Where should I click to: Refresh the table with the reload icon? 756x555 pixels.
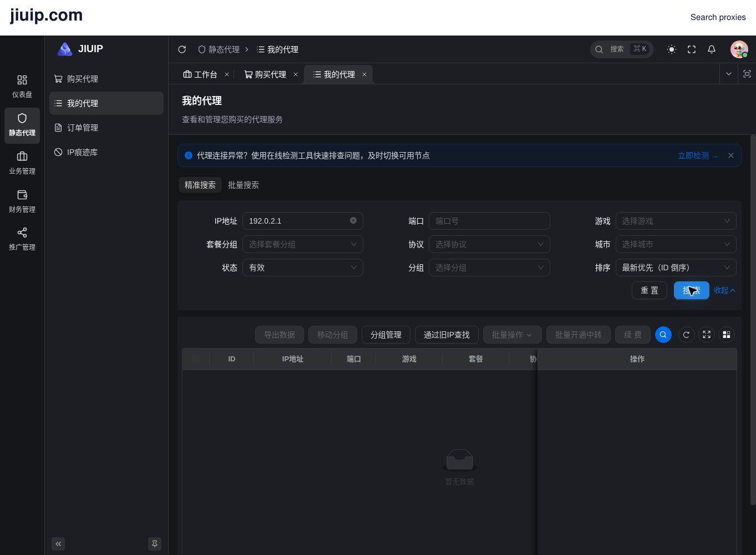coord(687,335)
